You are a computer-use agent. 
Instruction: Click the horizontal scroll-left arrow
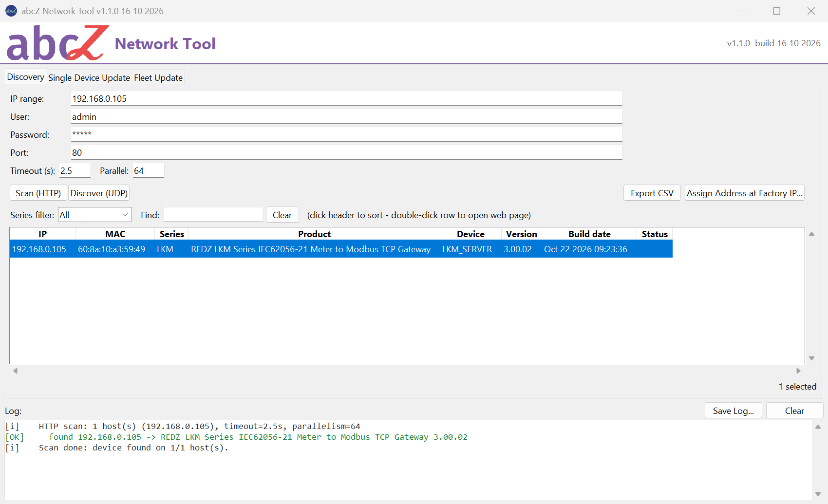point(15,371)
